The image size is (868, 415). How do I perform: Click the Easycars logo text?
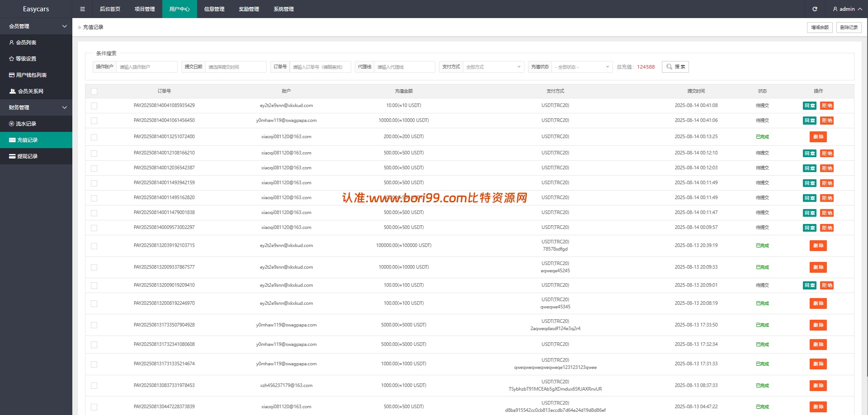coord(36,9)
